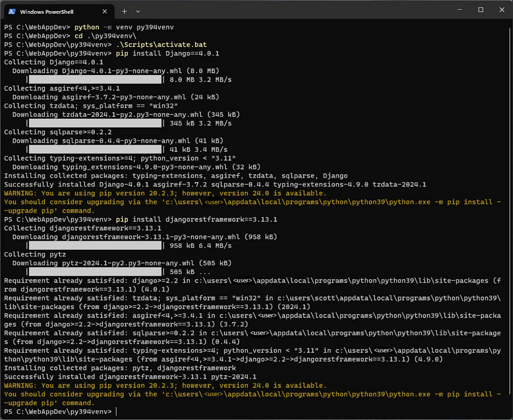This screenshot has width=513, height=420.
Task: Click the pytz download progress bar
Action: point(94,271)
